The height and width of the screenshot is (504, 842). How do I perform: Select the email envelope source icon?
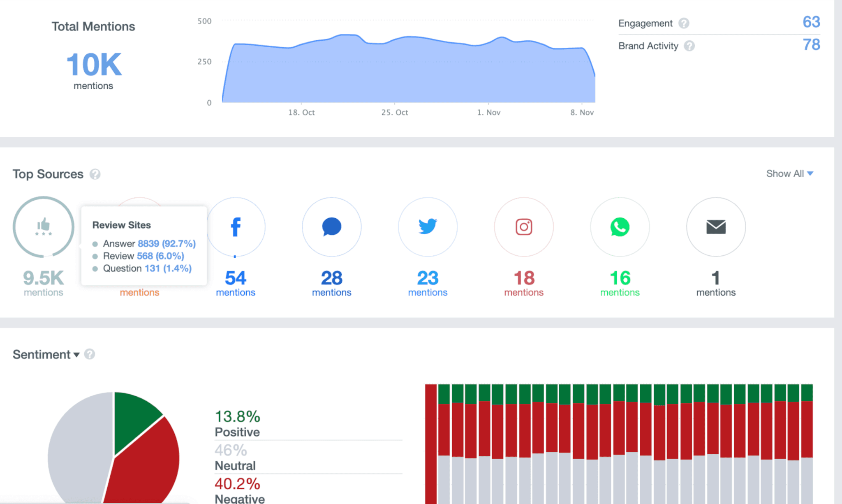coord(716,227)
